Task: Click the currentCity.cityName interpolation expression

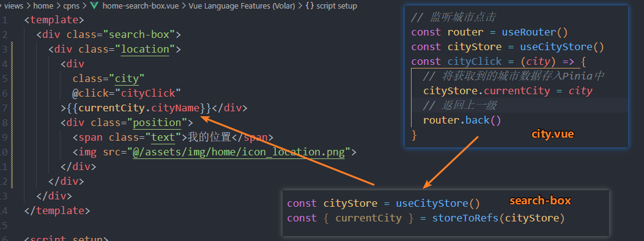Action: (139, 108)
